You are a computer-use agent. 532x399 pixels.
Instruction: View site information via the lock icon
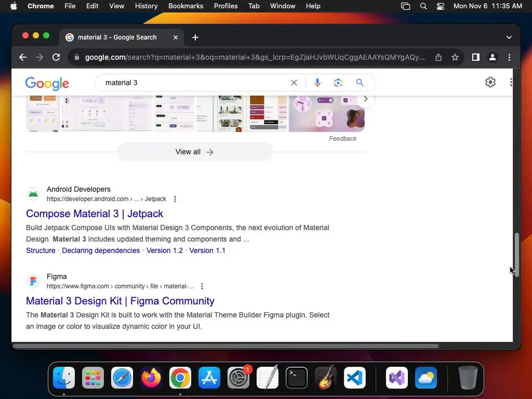(x=77, y=57)
